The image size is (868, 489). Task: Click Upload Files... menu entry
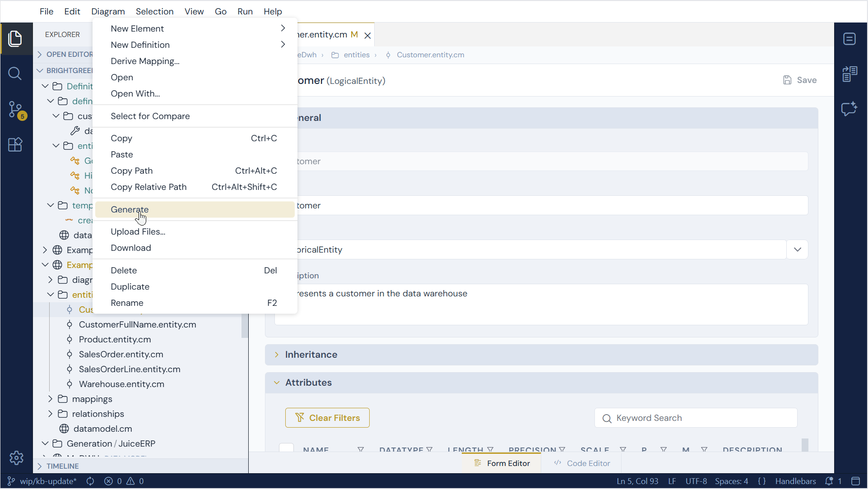(x=195, y=231)
